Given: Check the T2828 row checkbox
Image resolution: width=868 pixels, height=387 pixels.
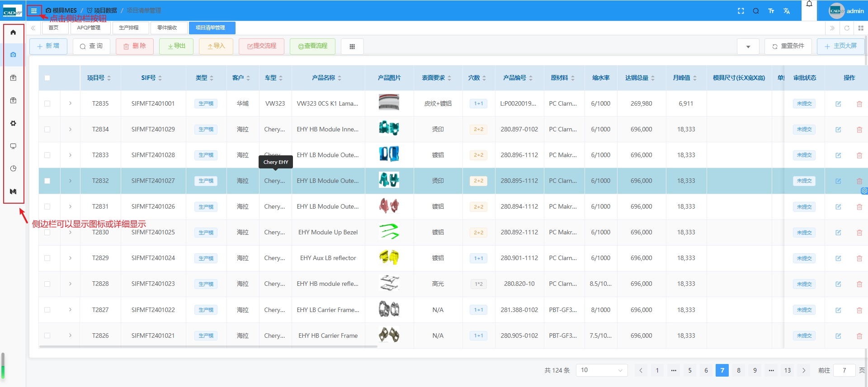Looking at the screenshot, I should pyautogui.click(x=47, y=284).
